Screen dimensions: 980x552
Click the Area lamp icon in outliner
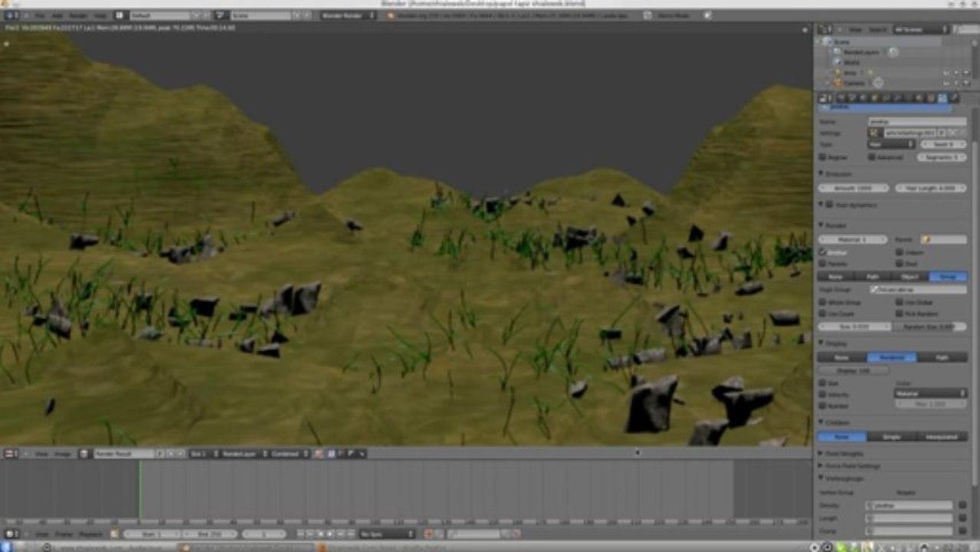click(x=837, y=72)
